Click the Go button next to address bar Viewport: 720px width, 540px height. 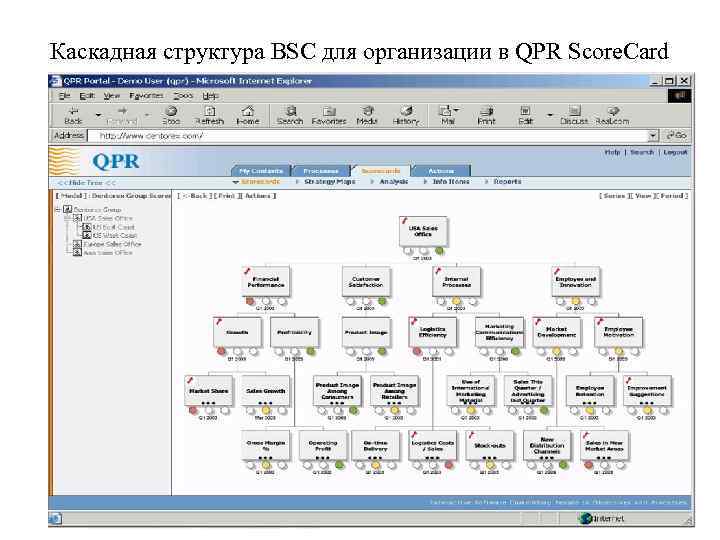pos(677,135)
